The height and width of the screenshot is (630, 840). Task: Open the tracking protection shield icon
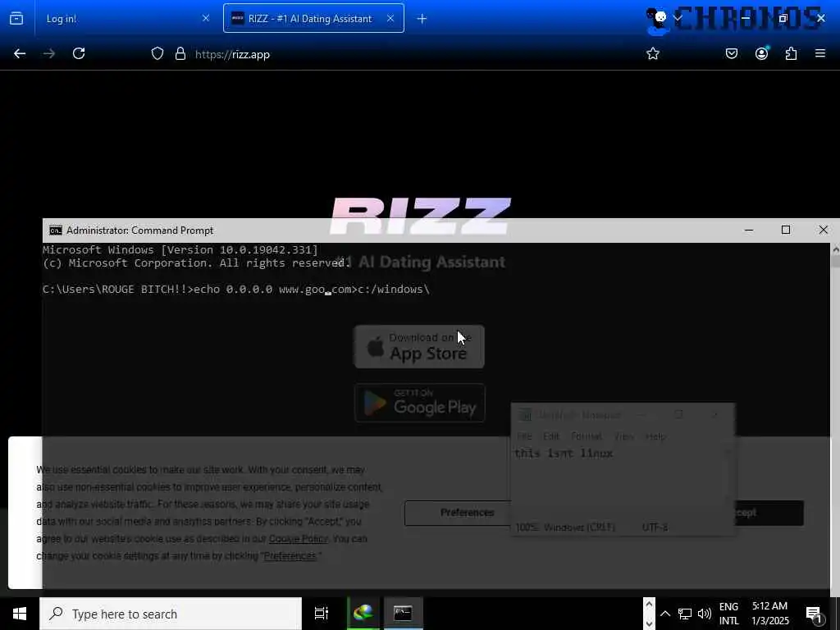157,53
